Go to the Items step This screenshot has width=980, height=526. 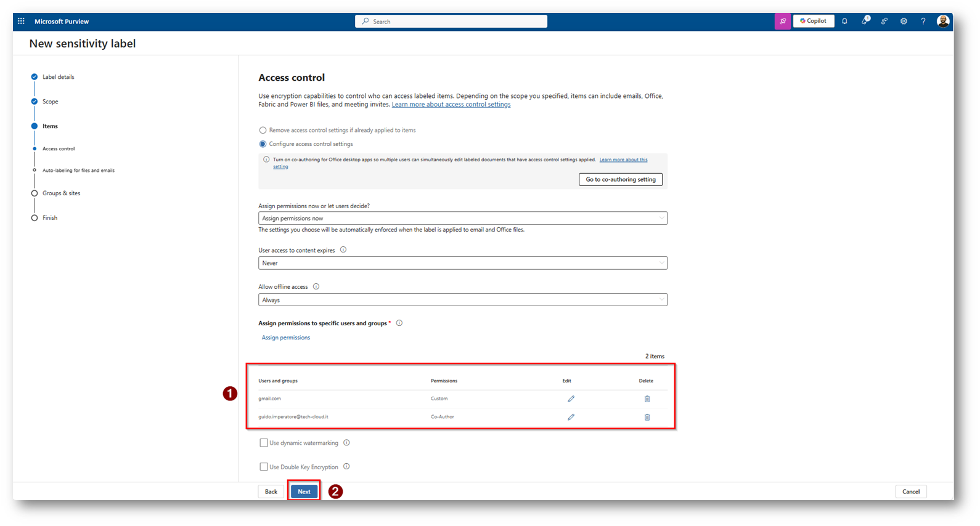[50, 126]
